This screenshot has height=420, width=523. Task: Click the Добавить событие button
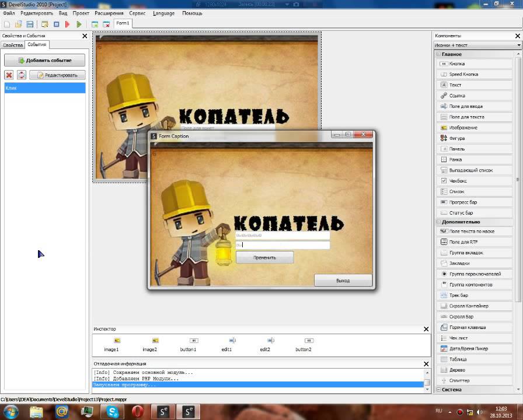[45, 60]
